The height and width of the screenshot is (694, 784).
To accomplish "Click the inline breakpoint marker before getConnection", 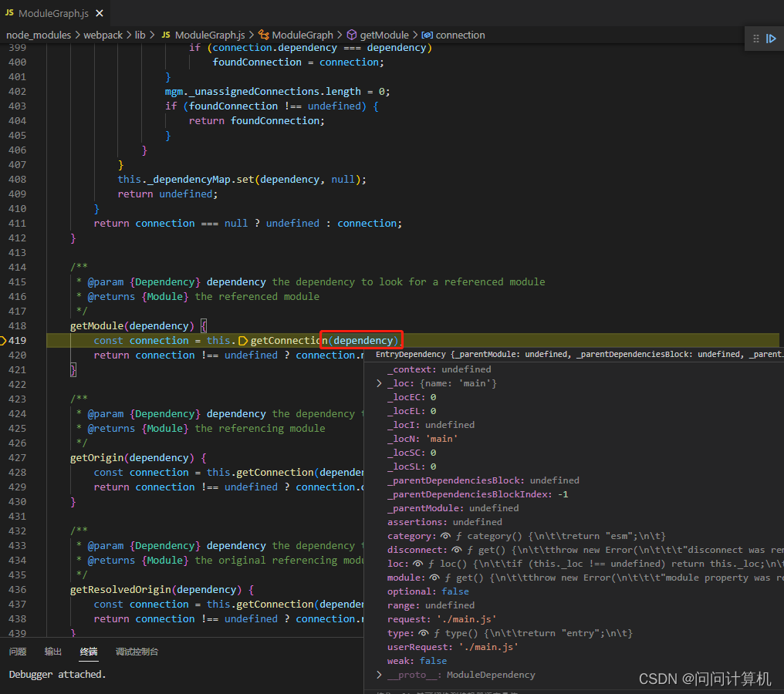I will pos(243,341).
